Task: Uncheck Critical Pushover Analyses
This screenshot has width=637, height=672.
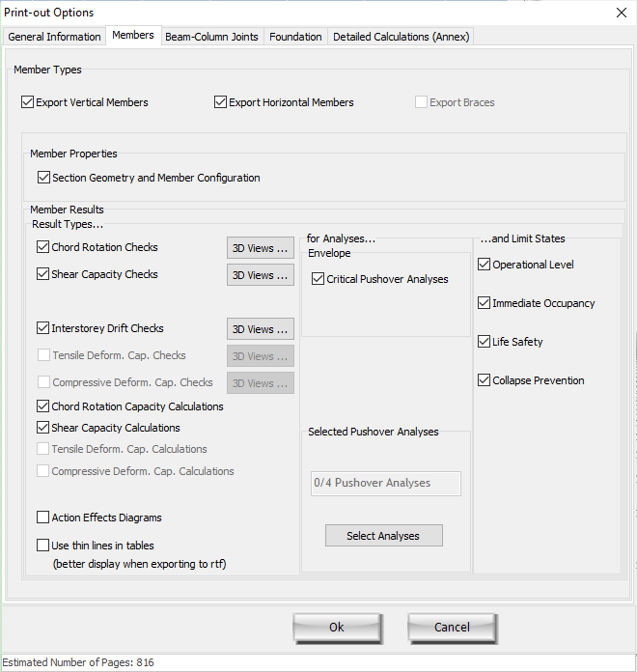Action: [318, 279]
